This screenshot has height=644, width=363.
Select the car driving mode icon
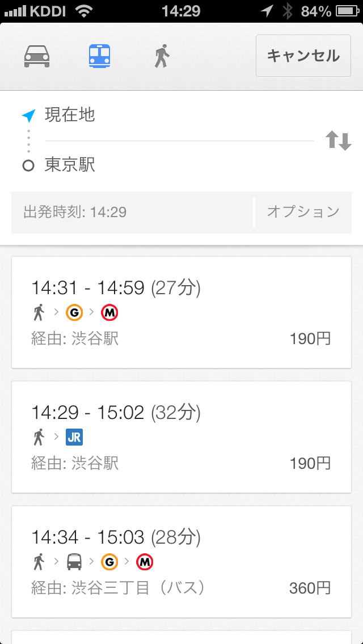point(37,56)
